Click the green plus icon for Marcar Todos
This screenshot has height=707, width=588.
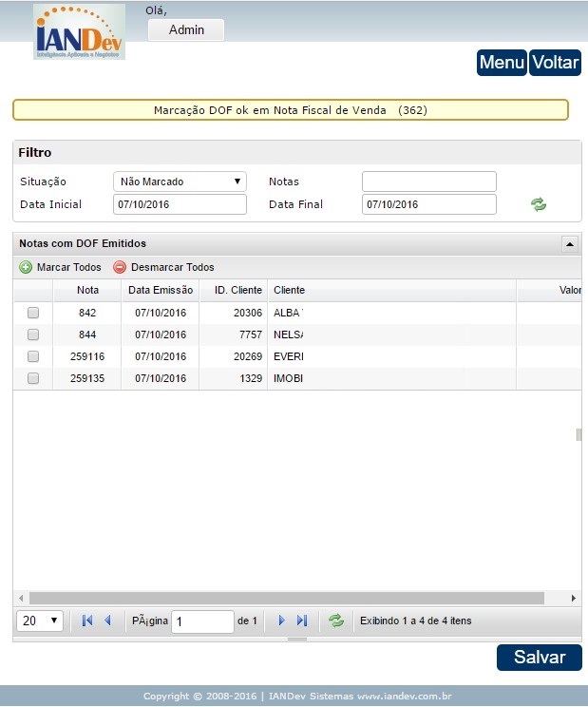coord(26,267)
